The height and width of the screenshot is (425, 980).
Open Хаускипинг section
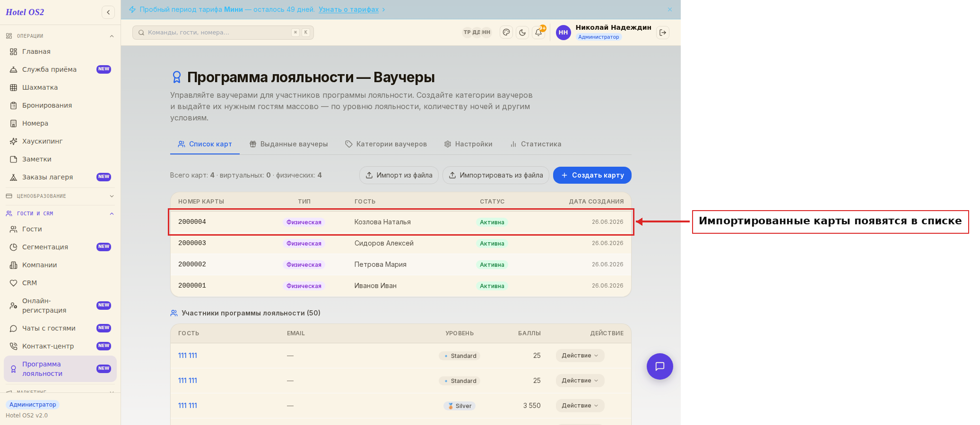click(60, 141)
